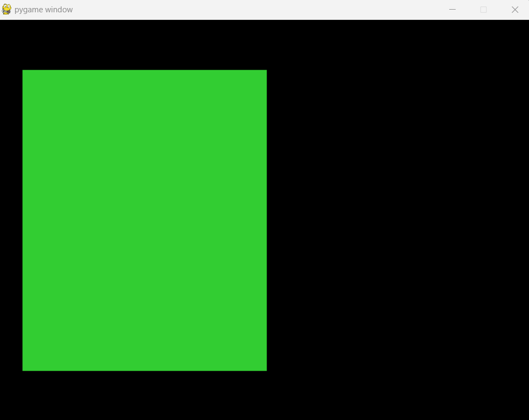Select the green rectangle on the canvas
Viewport: 529px width, 420px height.
coord(145,219)
